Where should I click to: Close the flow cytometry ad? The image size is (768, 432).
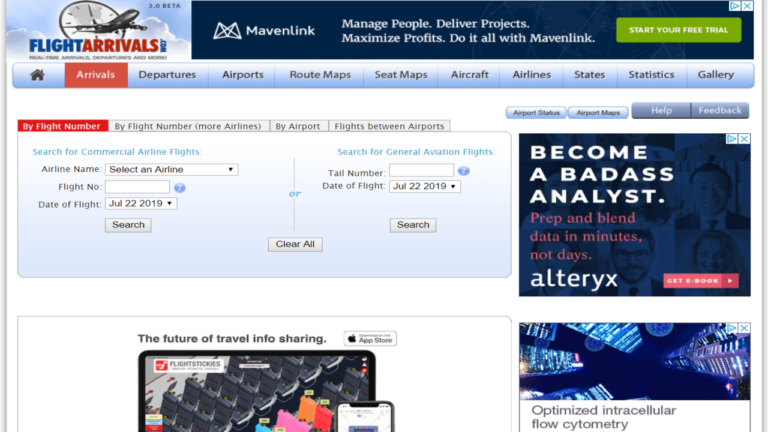pos(744,328)
